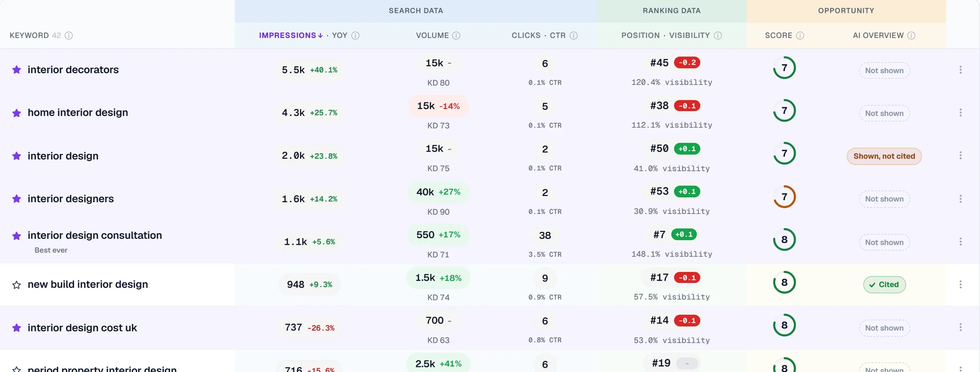Open more options for the 'interior design' row
Image resolution: width=980 pixels, height=372 pixels.
point(961,155)
